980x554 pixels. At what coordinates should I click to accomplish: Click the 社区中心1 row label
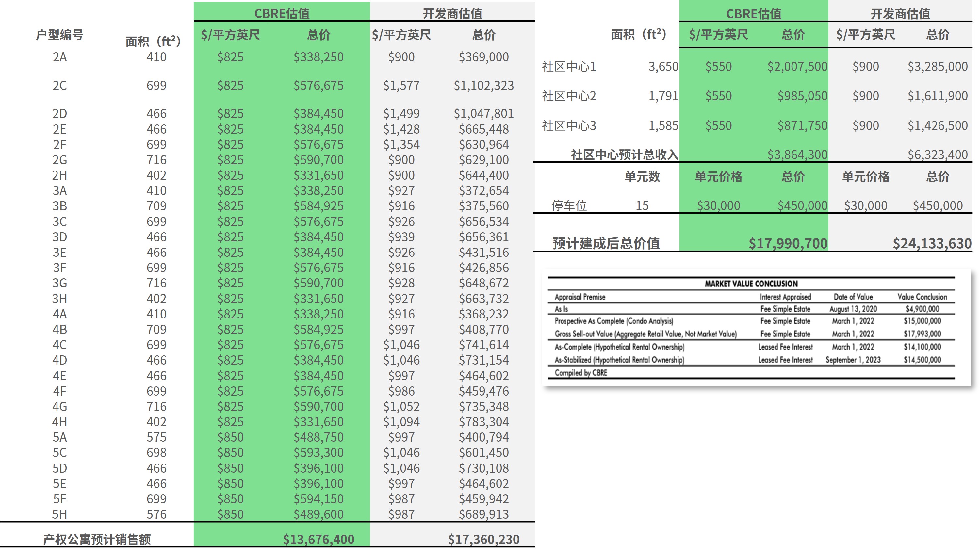click(x=569, y=67)
